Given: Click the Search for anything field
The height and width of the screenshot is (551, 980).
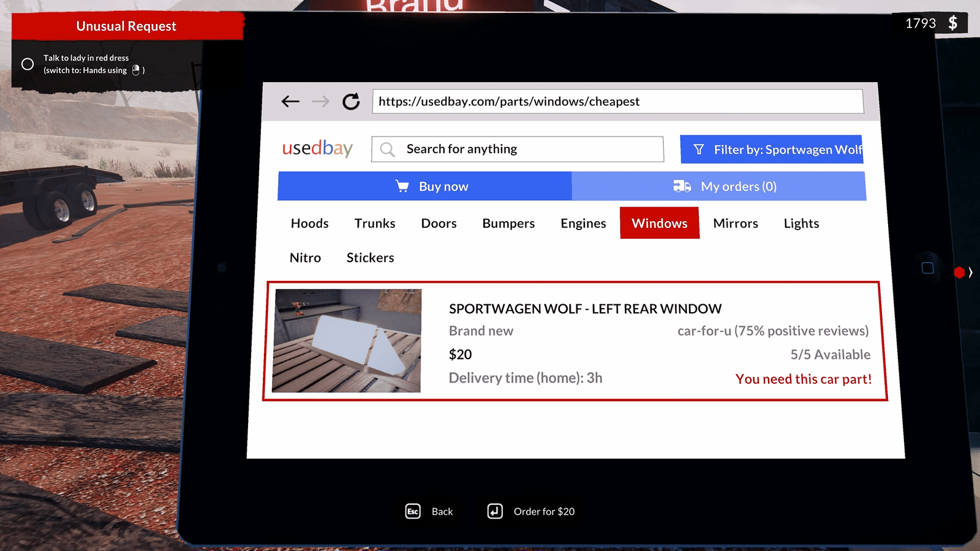Looking at the screenshot, I should pos(517,149).
